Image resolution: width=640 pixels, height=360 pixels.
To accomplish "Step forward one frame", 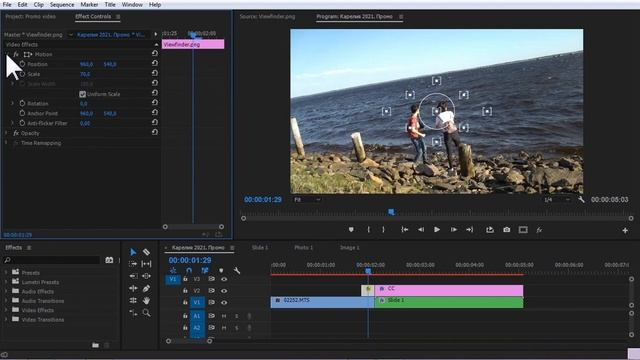I will pyautogui.click(x=453, y=230).
